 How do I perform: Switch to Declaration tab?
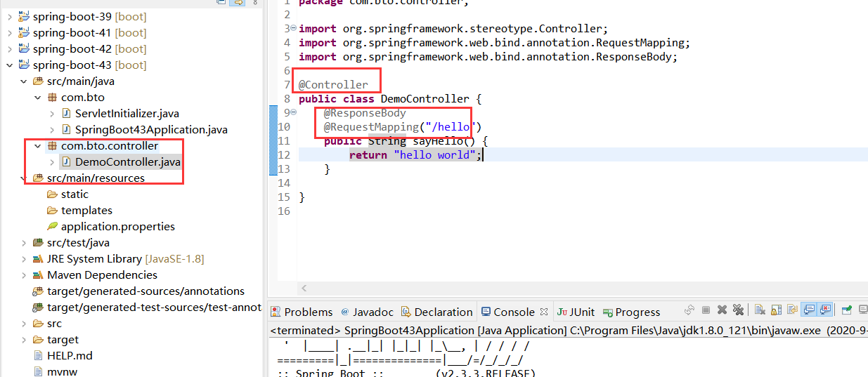[436, 312]
